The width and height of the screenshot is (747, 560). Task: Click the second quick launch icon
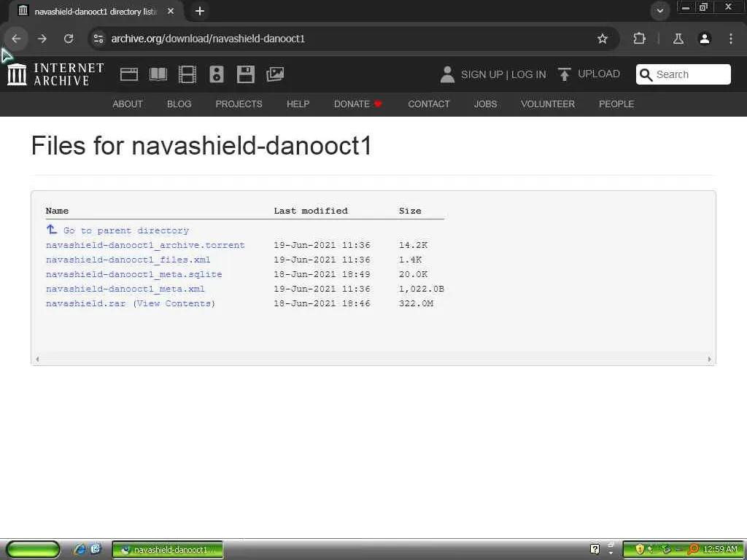click(96, 550)
